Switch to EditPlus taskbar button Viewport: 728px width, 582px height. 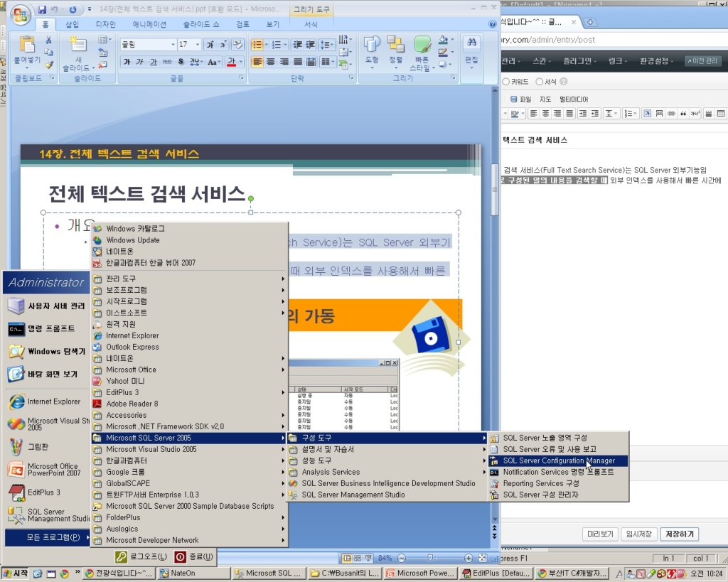(x=496, y=573)
